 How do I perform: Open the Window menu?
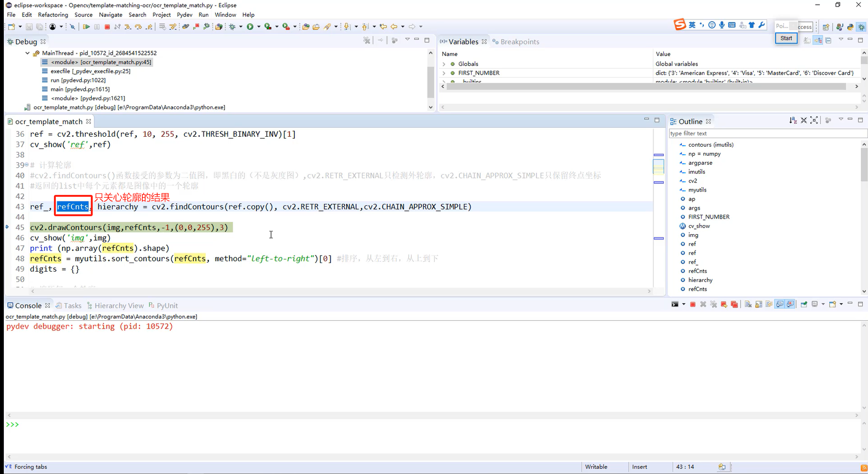[225, 15]
